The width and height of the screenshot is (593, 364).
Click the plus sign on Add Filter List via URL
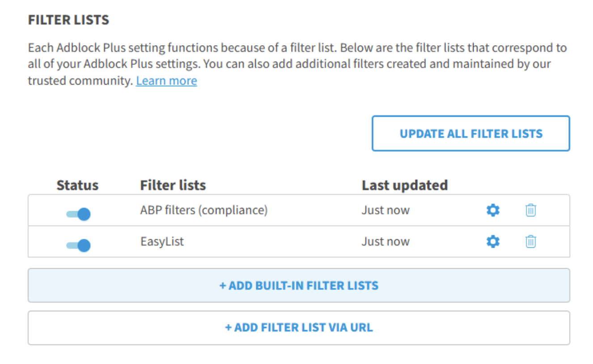(228, 328)
